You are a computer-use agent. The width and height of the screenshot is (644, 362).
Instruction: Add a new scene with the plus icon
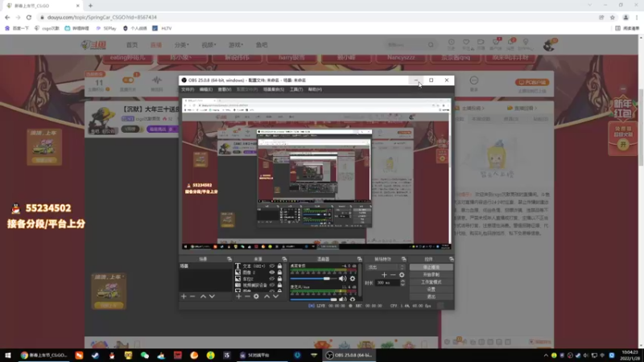pos(184,296)
